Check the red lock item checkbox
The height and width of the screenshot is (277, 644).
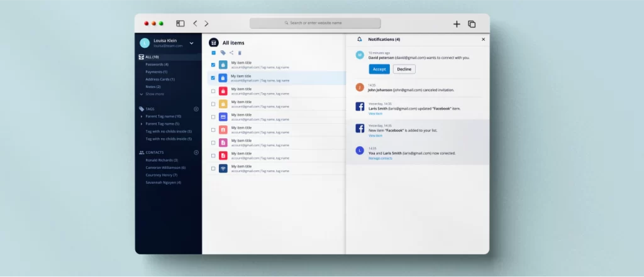tap(213, 91)
